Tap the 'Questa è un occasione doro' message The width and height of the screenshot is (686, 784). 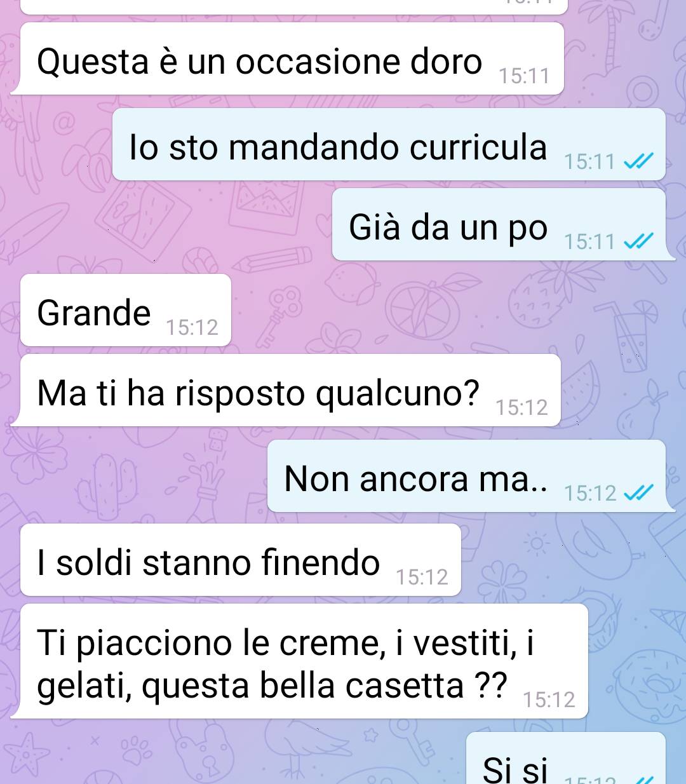click(x=287, y=59)
